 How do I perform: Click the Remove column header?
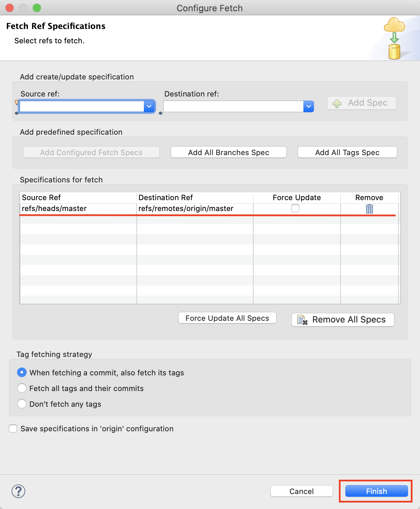369,198
